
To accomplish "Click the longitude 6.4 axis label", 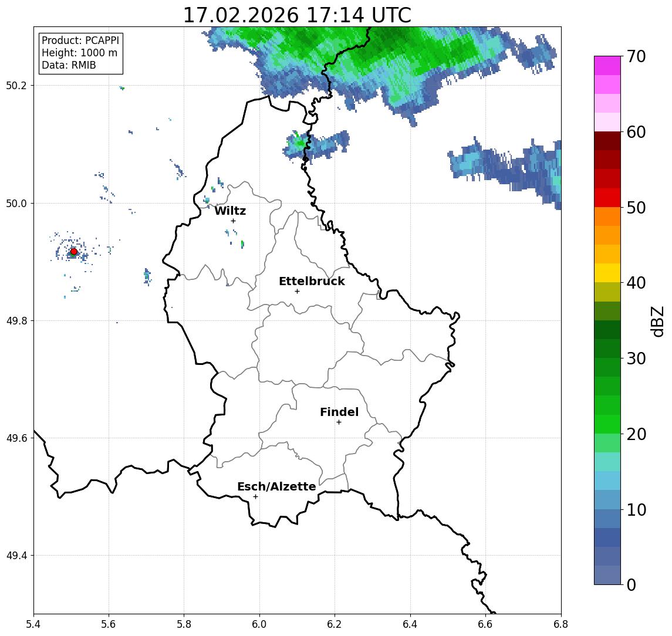I will 410,624.
